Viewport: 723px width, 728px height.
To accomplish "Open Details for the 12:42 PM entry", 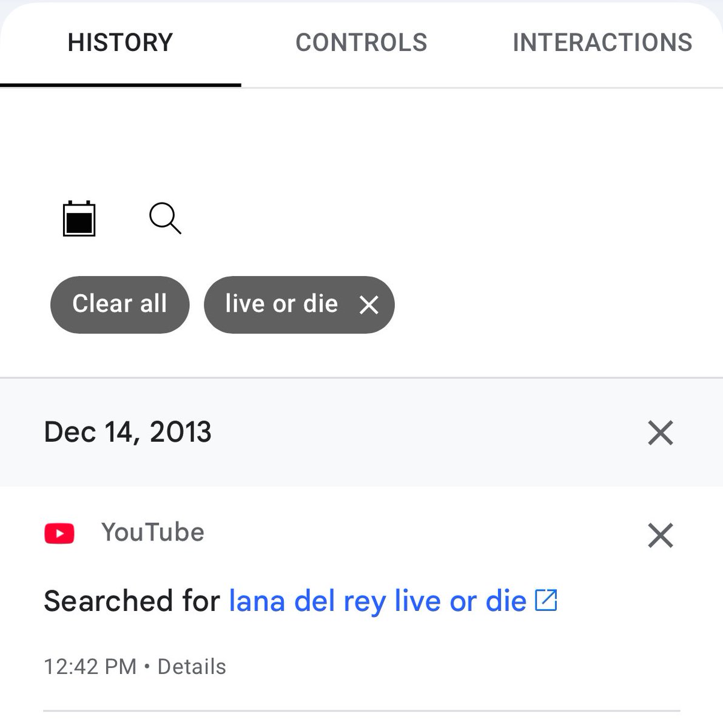I will point(192,666).
